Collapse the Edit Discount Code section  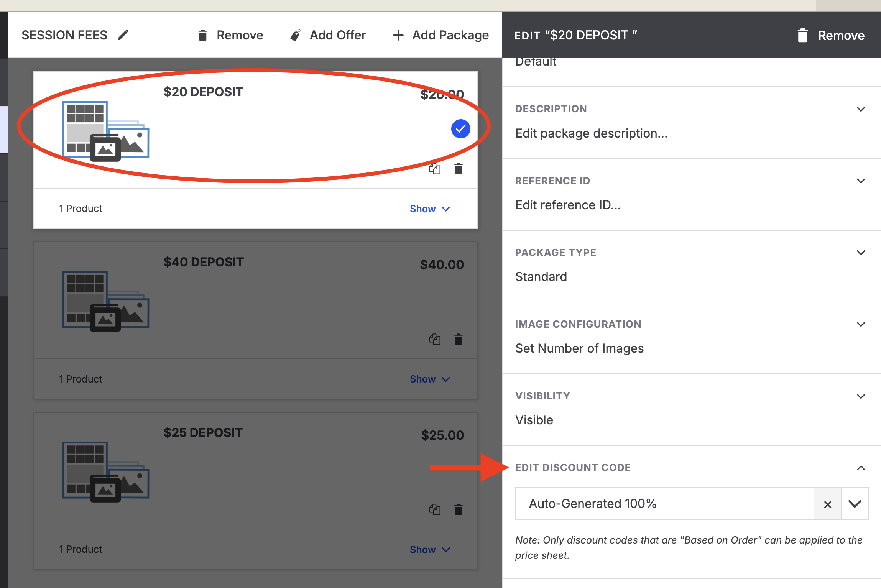click(x=861, y=468)
